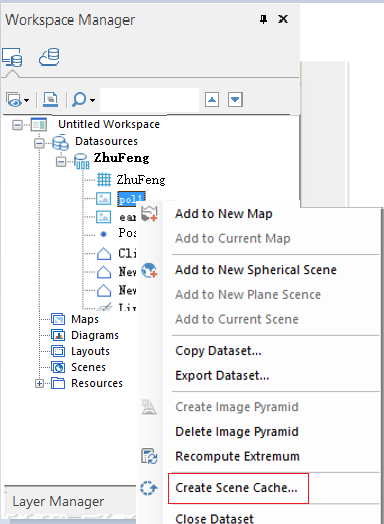Expand the Resources folder node
Image resolution: width=384 pixels, height=524 pixels.
pyautogui.click(x=39, y=383)
